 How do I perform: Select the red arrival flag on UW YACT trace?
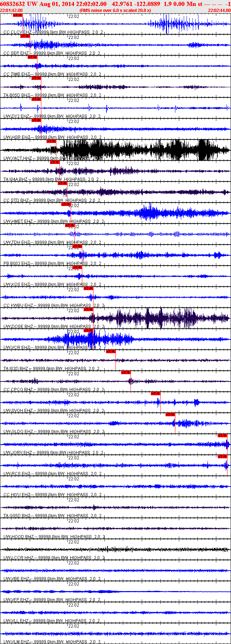tap(51, 141)
